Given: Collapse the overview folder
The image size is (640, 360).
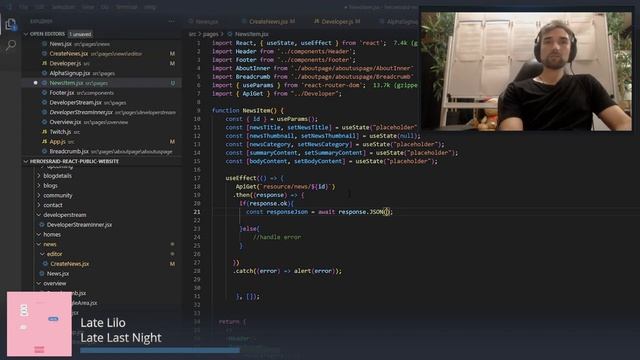Looking at the screenshot, I should (39, 284).
